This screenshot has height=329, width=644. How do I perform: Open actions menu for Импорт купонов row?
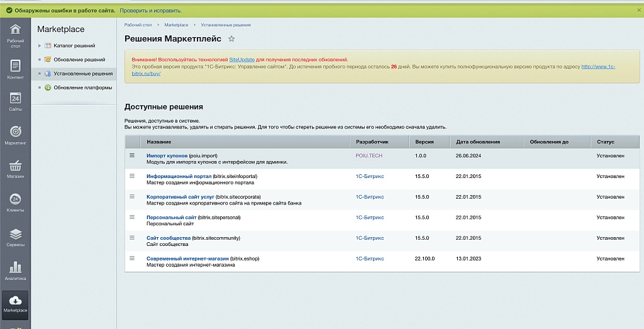[x=132, y=155]
